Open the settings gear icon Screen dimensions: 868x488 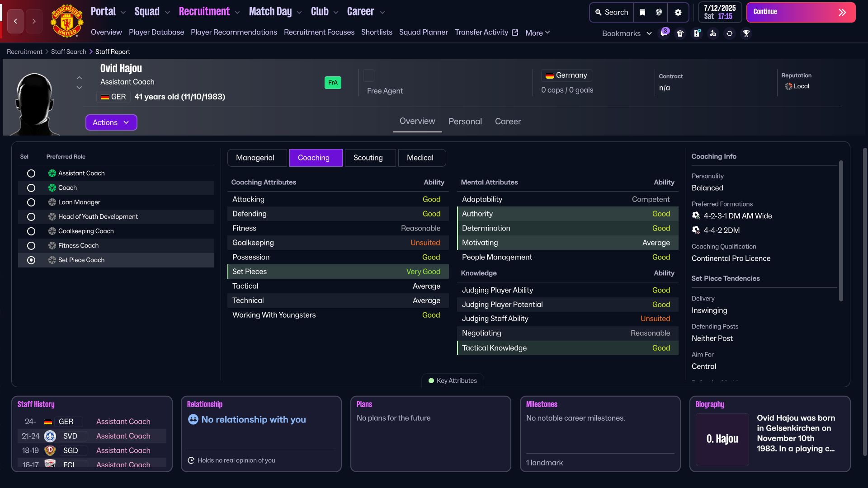678,12
